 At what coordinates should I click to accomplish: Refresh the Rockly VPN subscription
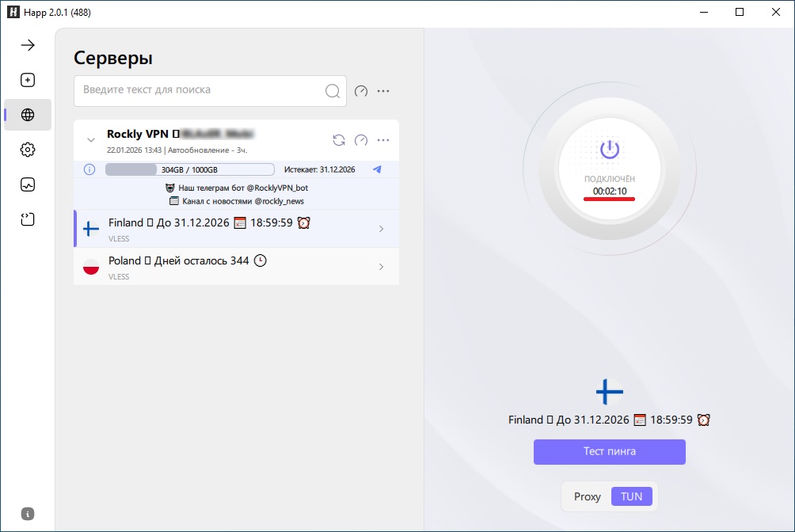pyautogui.click(x=339, y=140)
